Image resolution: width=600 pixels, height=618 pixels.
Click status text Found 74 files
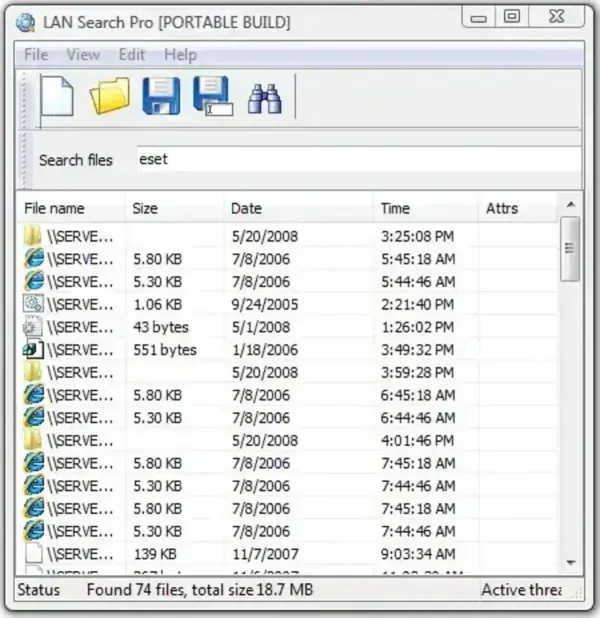coord(136,590)
